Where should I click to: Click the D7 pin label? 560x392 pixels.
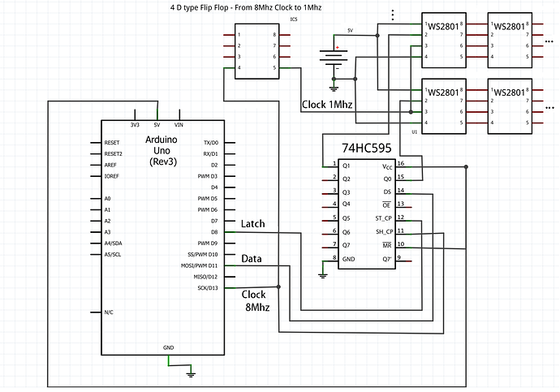tap(214, 221)
